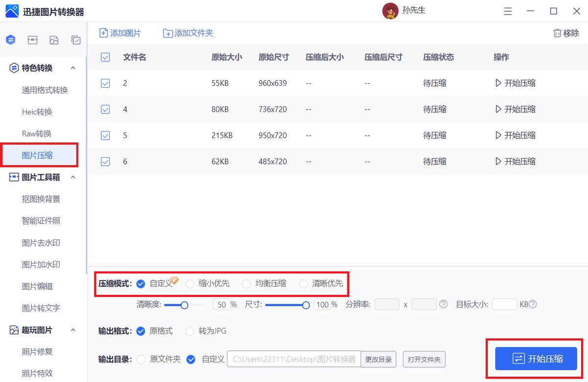
Task: Click the 添加图片 icon to add images
Action: tap(103, 33)
